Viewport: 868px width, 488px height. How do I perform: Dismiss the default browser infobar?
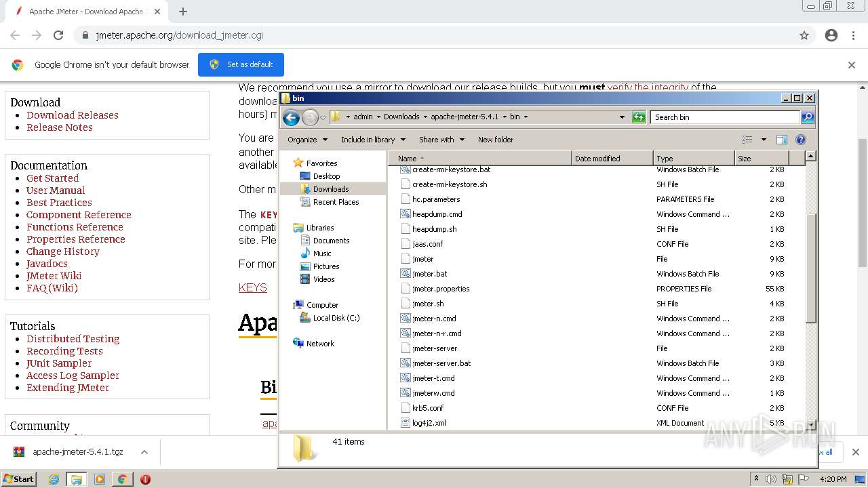[x=852, y=65]
